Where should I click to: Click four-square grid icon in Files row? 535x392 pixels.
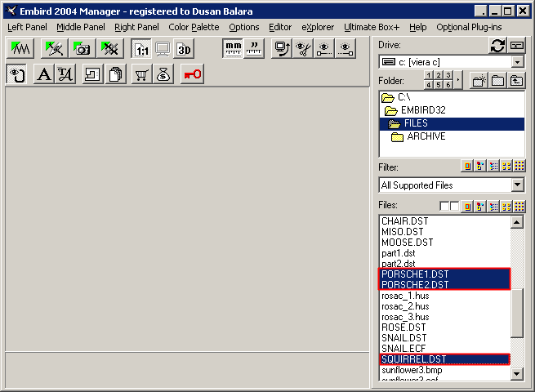pyautogui.click(x=506, y=207)
